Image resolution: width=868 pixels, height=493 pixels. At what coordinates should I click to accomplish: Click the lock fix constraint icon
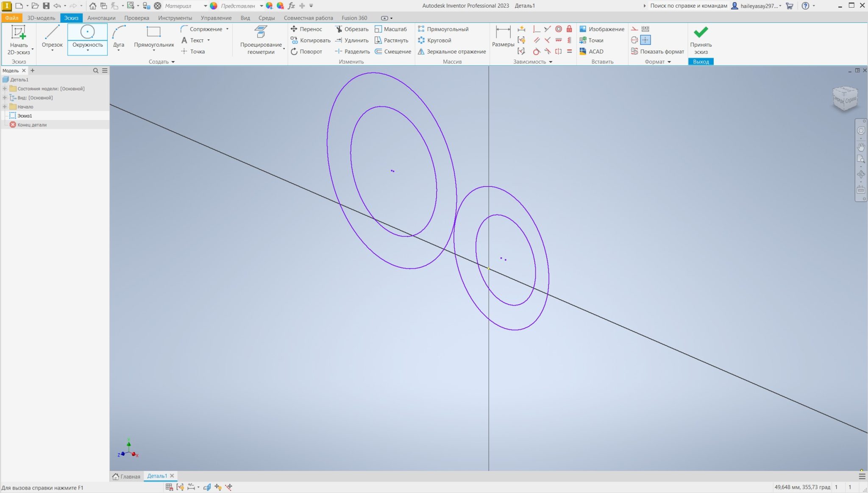point(570,29)
